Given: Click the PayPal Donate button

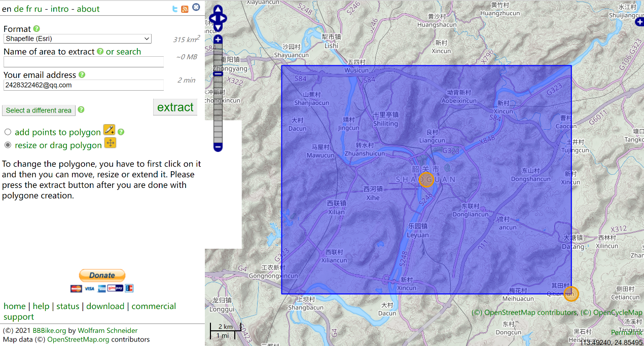Looking at the screenshot, I should tap(102, 276).
